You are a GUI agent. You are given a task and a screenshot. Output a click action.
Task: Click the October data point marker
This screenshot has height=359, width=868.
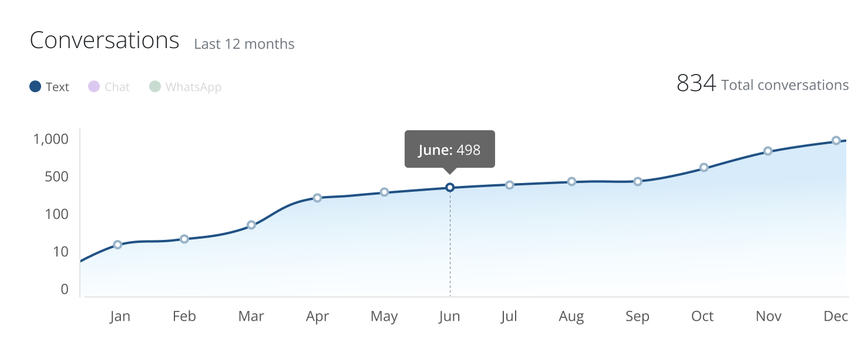tap(704, 167)
